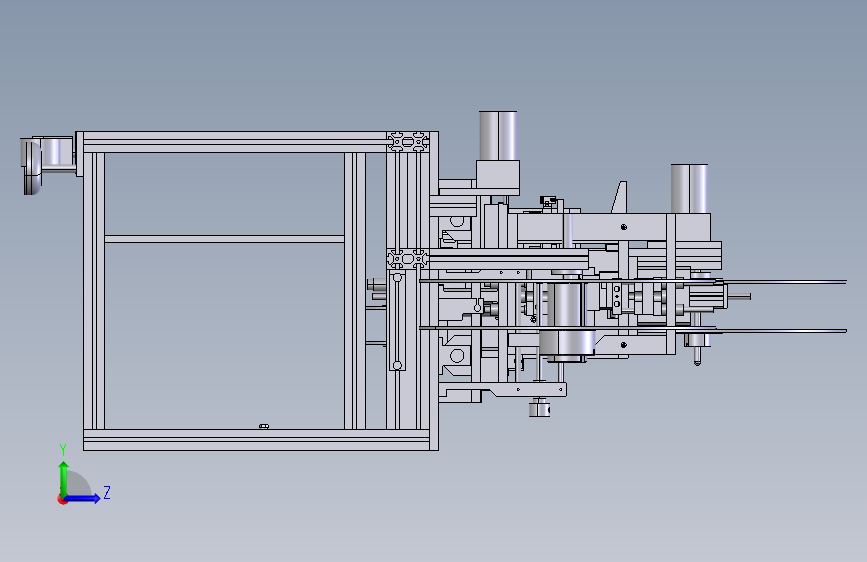Screen dimensions: 867x562
Task: Click the green Y axis arrow of the triad
Action: coord(64,478)
